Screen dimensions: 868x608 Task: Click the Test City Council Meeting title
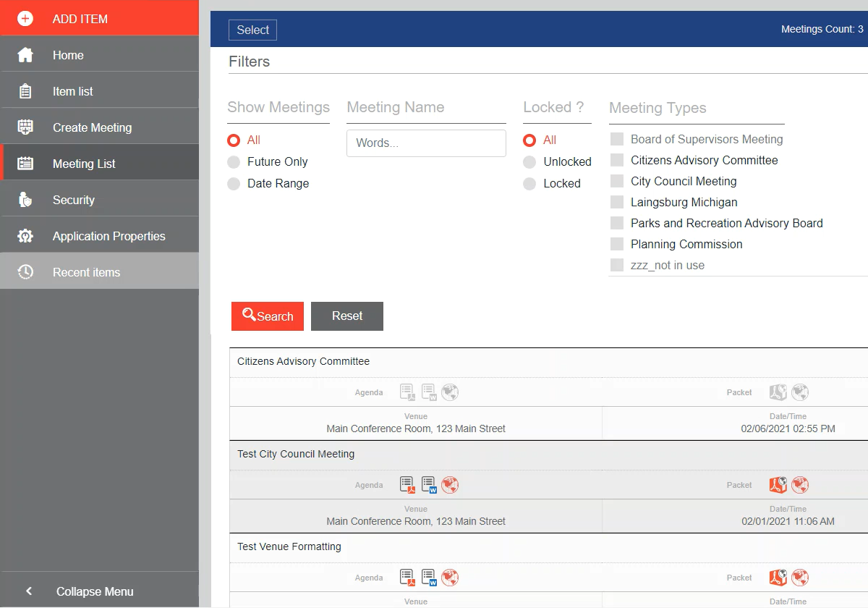coord(296,454)
